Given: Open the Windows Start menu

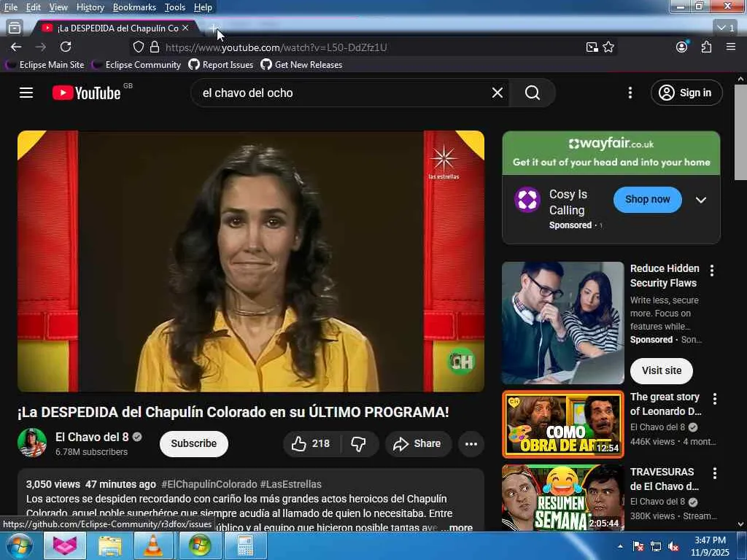Looking at the screenshot, I should click(20, 545).
